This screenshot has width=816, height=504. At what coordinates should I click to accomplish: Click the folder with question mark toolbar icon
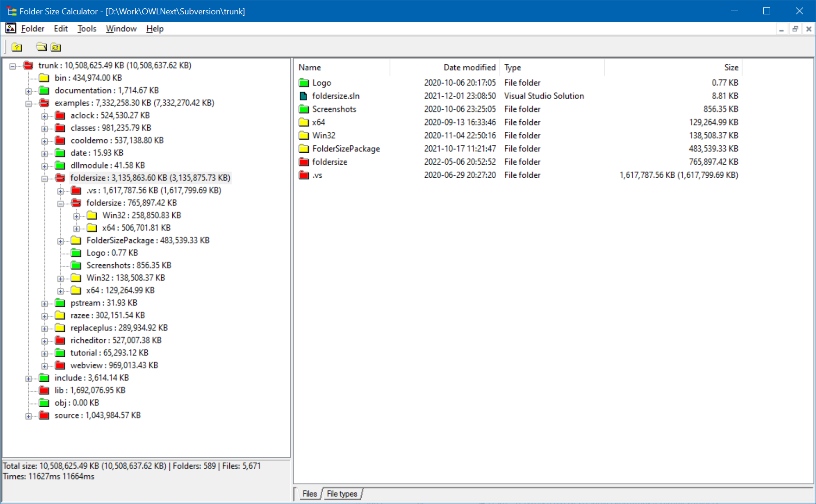17,47
